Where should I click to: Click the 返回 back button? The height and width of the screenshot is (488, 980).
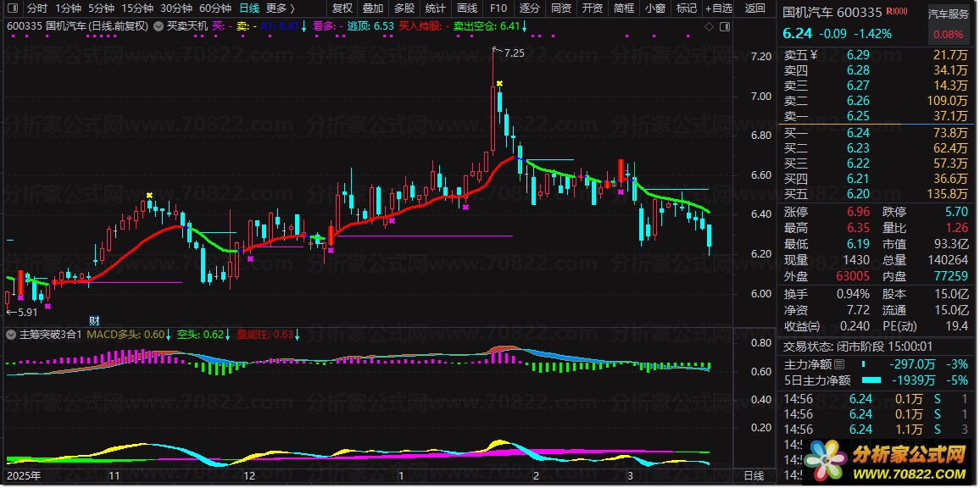(755, 8)
